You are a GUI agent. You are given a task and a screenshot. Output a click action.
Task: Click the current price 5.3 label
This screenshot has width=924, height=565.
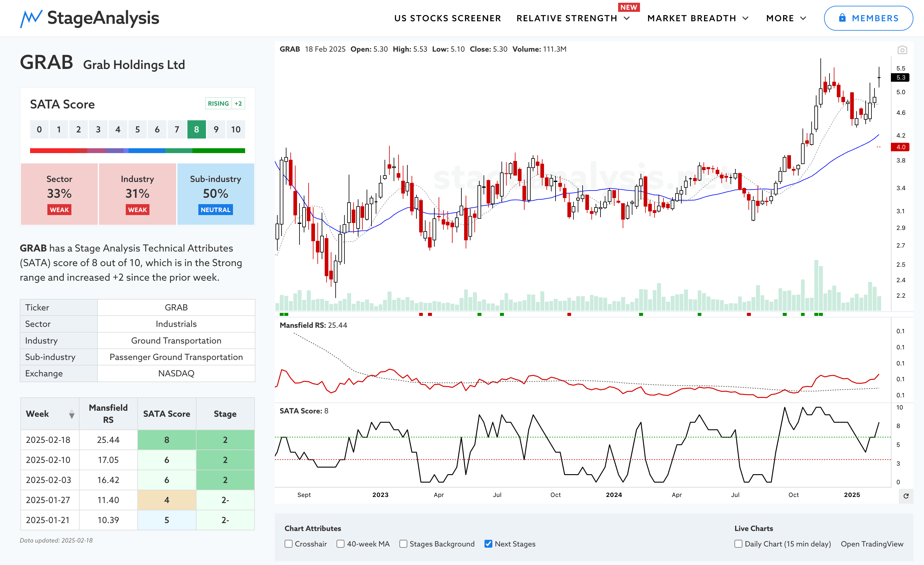[x=900, y=77]
